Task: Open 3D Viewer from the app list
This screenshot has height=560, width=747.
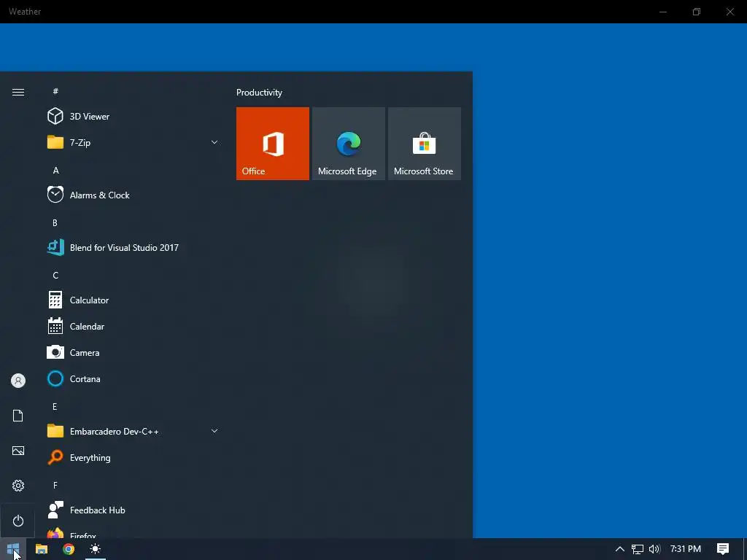Action: pyautogui.click(x=133, y=116)
